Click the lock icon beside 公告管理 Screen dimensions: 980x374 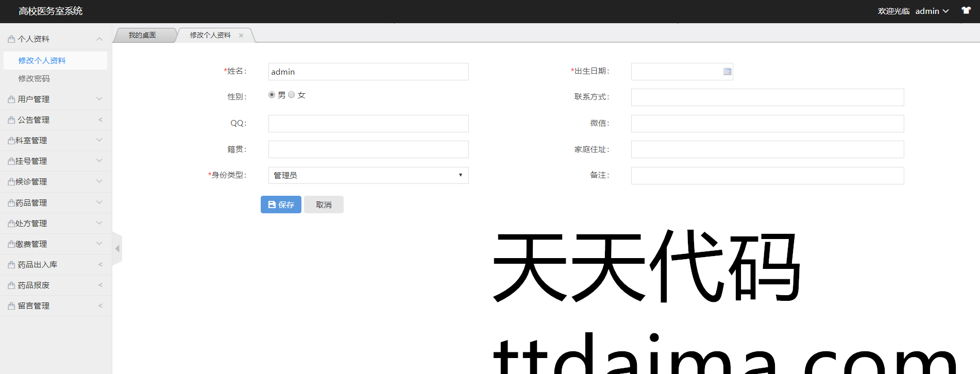pos(11,120)
